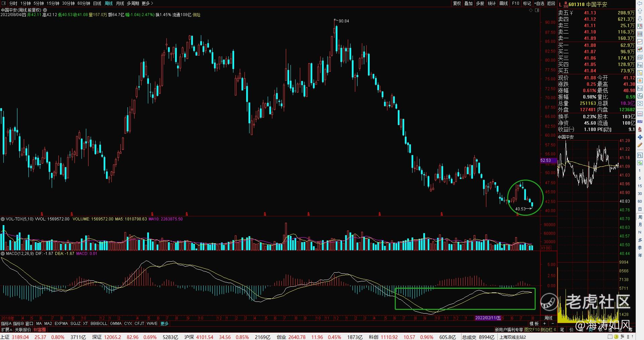644x340 pixels.
Task: Click the Fiz icon in right sidebar
Action: [640, 88]
